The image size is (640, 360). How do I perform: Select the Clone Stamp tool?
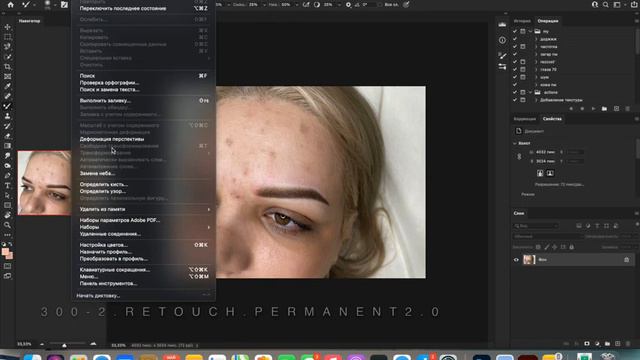point(7,116)
